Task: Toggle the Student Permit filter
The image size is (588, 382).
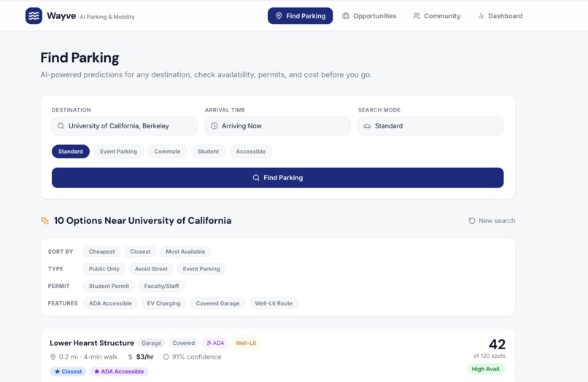Action: [x=109, y=286]
